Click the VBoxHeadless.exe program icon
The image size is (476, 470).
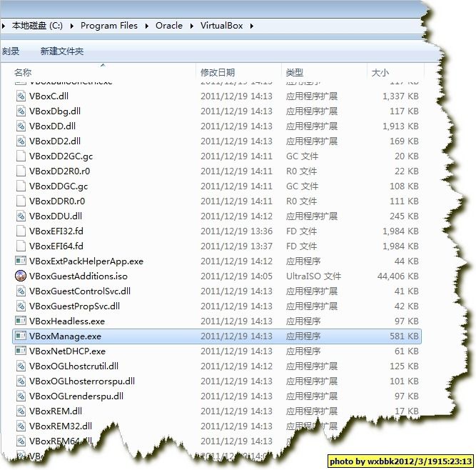[x=21, y=321]
